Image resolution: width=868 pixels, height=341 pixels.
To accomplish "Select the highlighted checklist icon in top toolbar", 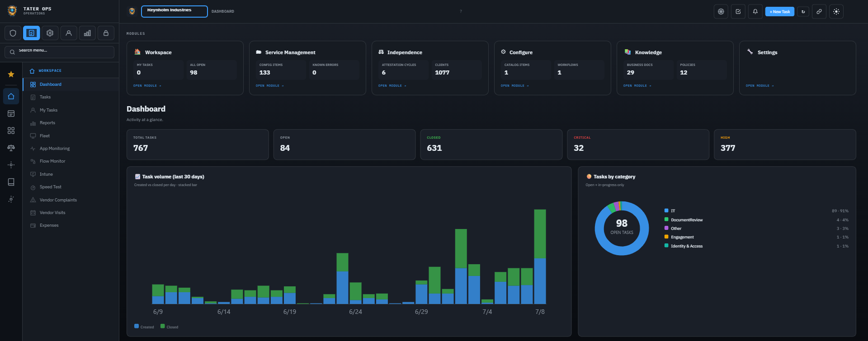I will coord(32,33).
